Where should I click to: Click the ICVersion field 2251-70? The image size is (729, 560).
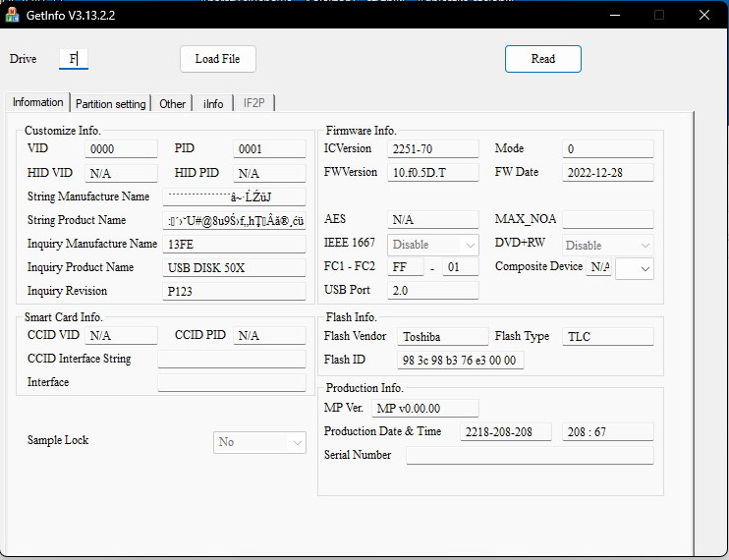pos(433,149)
